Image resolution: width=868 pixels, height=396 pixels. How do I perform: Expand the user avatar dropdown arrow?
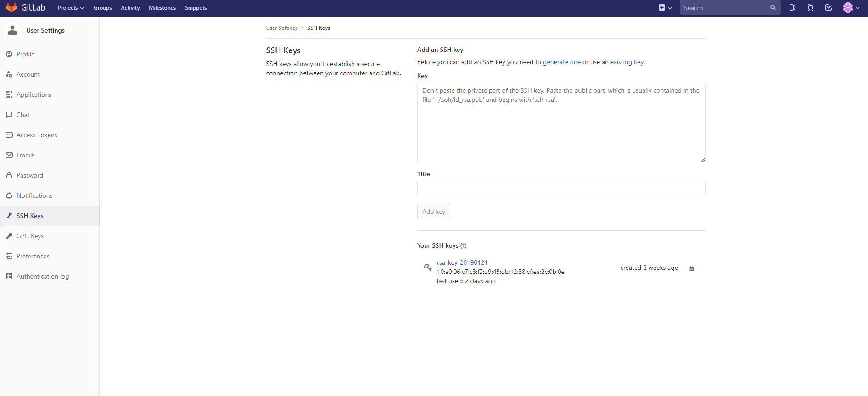tap(857, 8)
